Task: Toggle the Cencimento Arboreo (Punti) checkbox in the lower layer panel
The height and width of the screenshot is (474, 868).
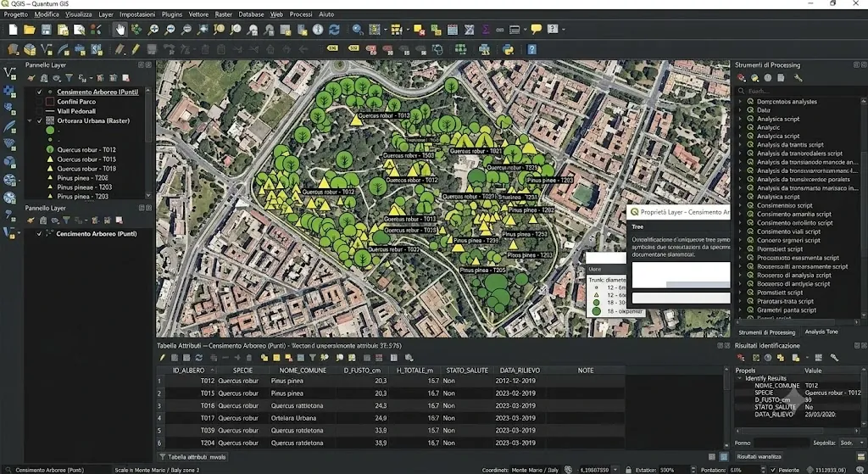Action: [x=39, y=234]
